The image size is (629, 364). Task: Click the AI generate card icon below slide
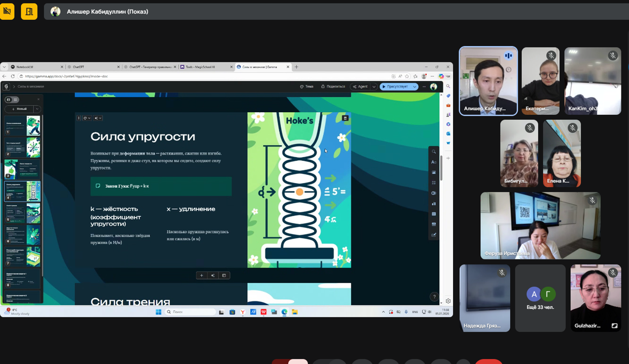point(213,276)
